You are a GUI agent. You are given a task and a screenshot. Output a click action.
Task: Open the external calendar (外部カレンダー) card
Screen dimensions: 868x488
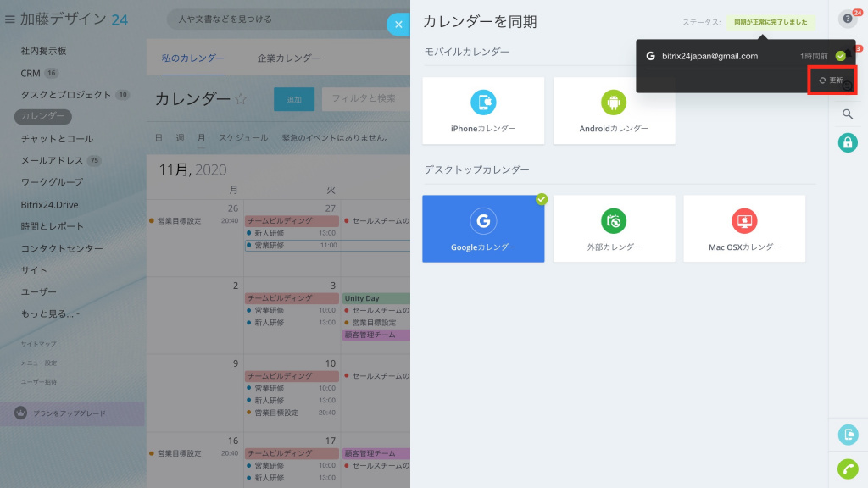point(614,229)
